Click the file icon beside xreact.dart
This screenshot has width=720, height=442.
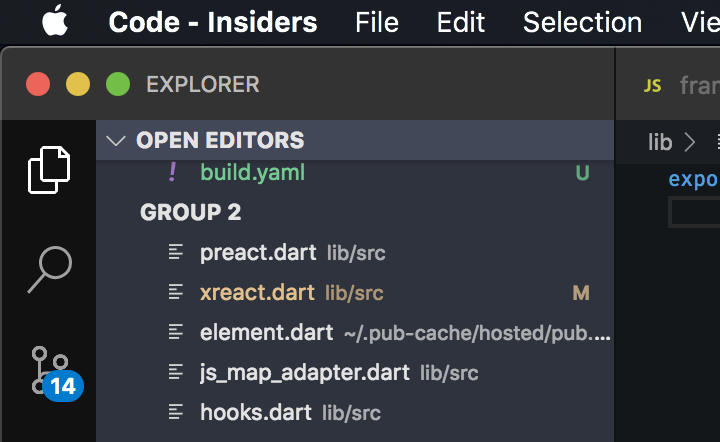(176, 292)
